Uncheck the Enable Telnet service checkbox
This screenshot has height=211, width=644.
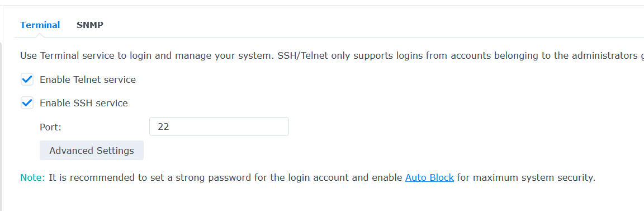point(27,80)
